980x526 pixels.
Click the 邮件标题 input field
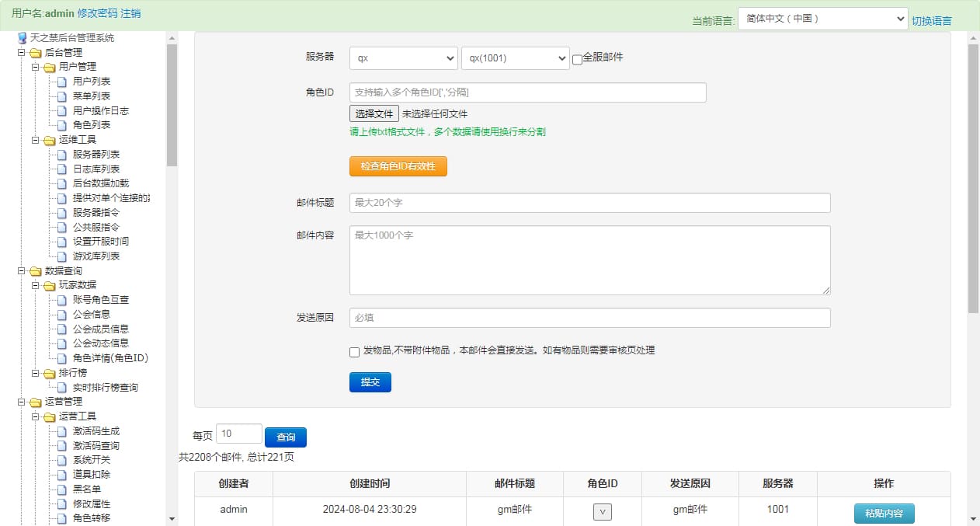(589, 203)
